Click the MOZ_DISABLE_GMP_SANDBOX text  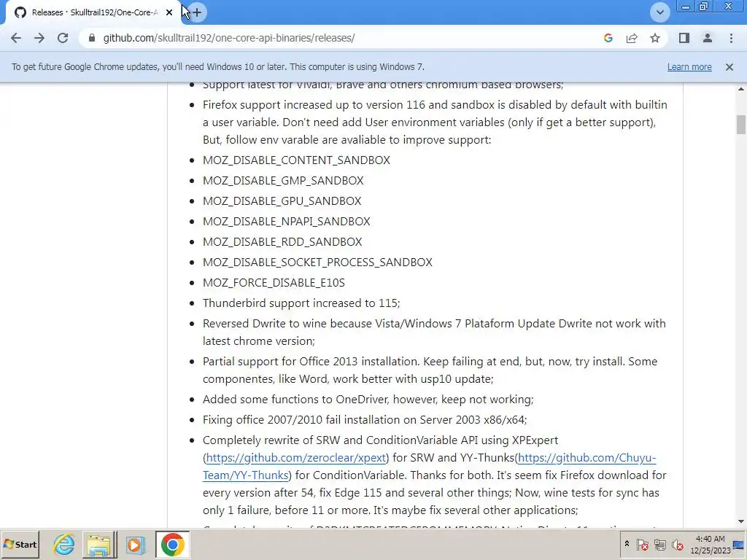[x=283, y=181]
